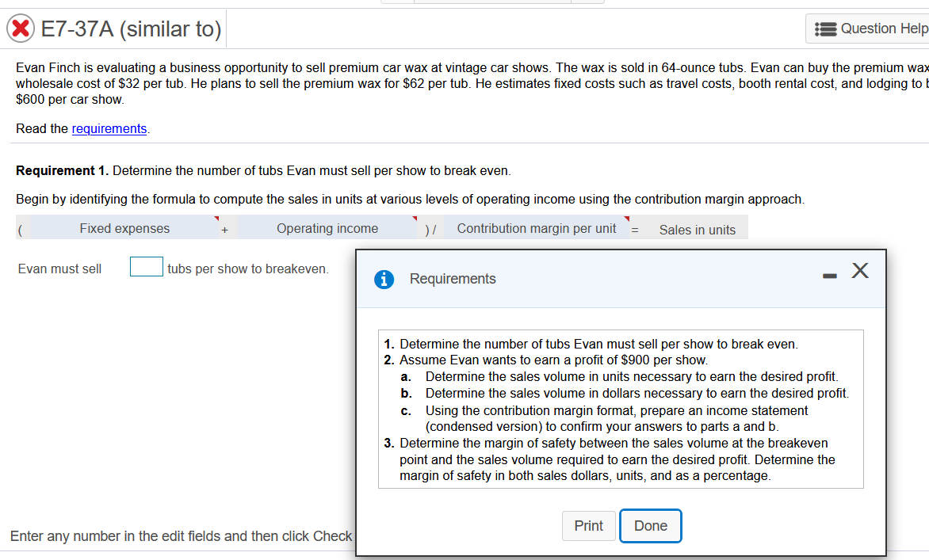Screen dimensions: 929x560
Task: Open the Operating income answer dropdown
Action: pyautogui.click(x=327, y=228)
